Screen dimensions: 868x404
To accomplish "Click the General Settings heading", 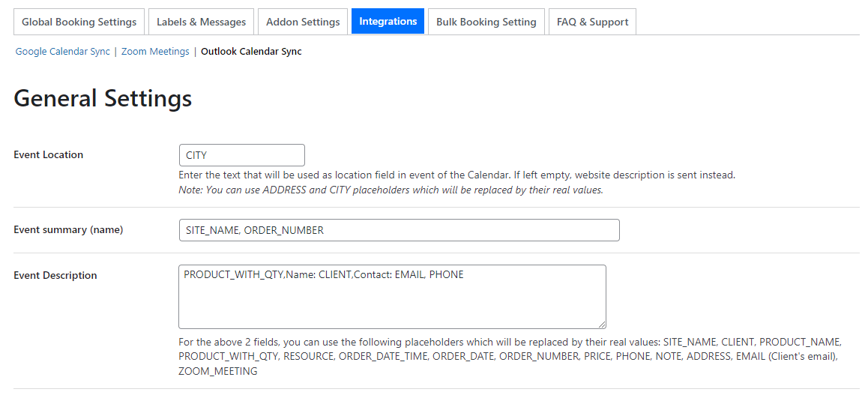I will tap(103, 98).
